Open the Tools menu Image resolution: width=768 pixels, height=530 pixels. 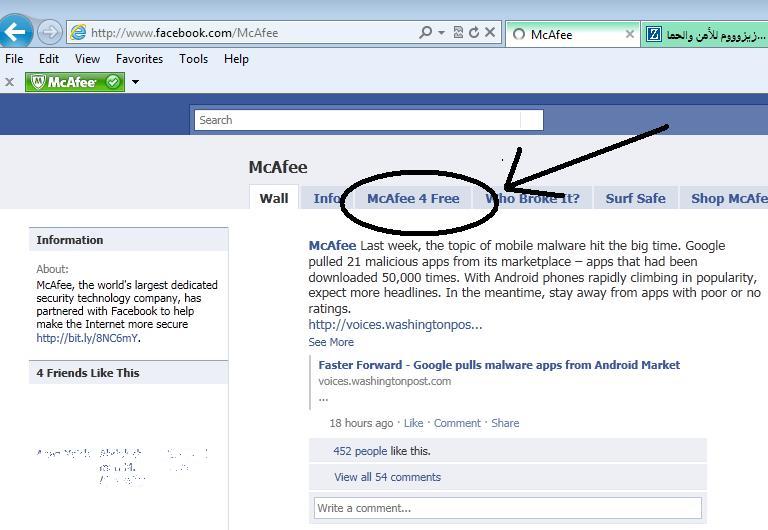193,59
